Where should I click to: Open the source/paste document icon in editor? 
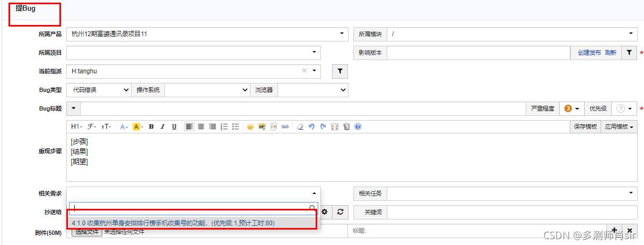click(346, 126)
